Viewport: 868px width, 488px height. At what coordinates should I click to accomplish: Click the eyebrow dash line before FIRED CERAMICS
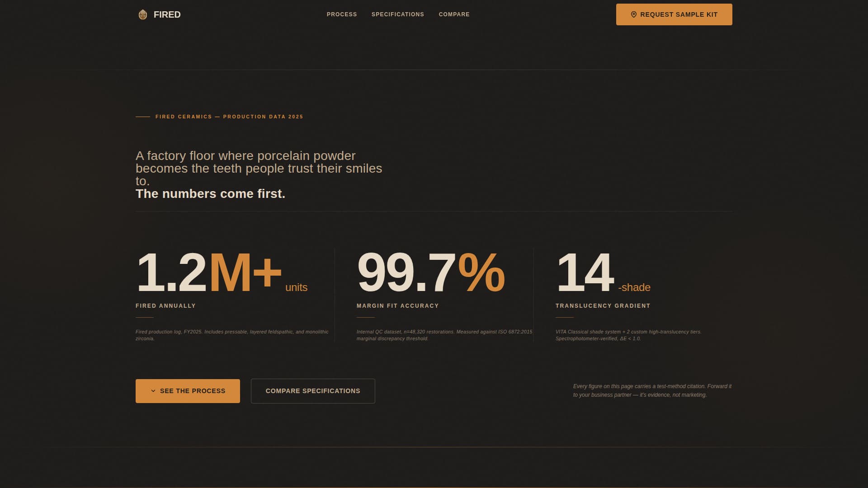tap(142, 116)
